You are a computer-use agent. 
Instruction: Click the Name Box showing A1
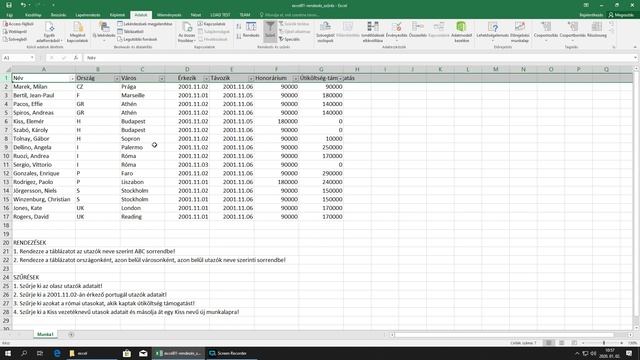pos(18,58)
